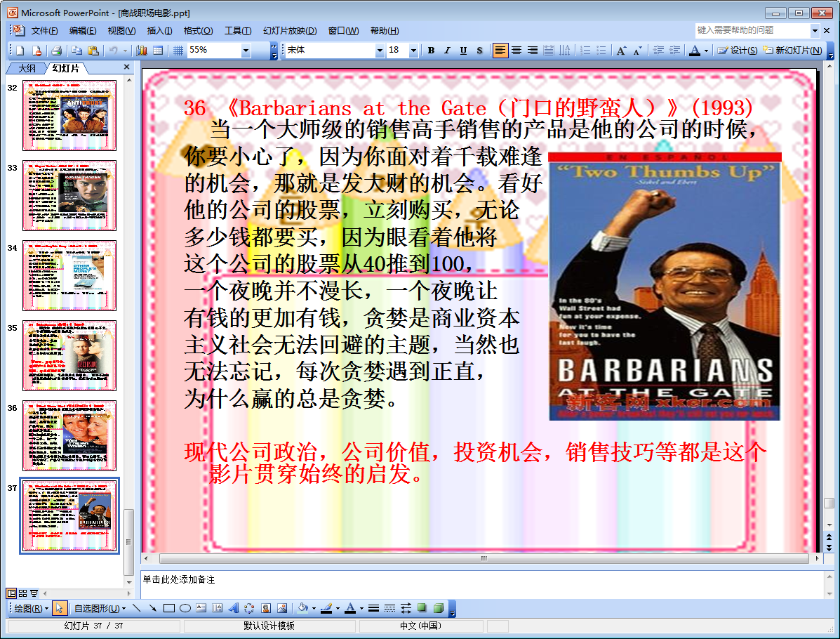Click the Arrow Style icon
840x639 pixels.
coord(406,608)
